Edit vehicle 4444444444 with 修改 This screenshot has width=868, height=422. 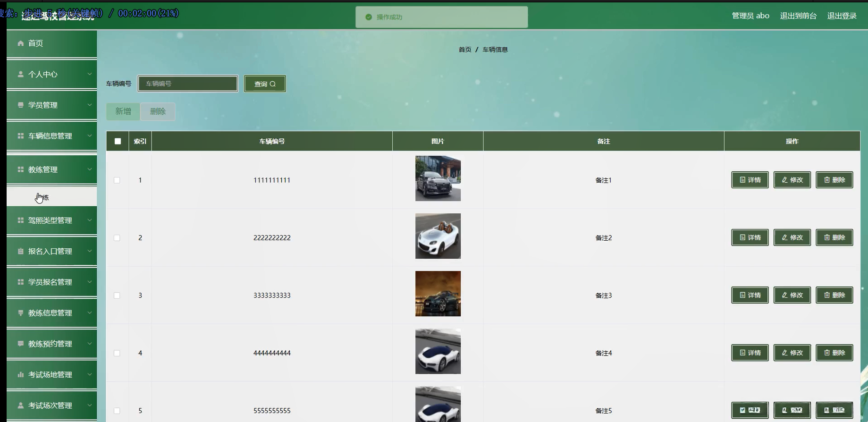click(x=792, y=353)
